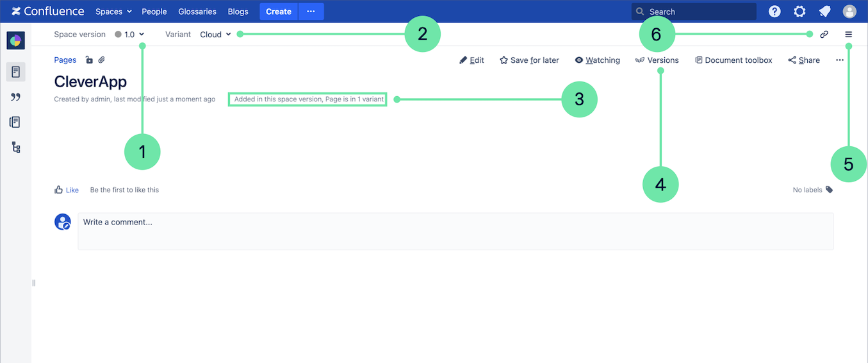Open the Spaces dropdown menu
This screenshot has height=363, width=868.
113,12
